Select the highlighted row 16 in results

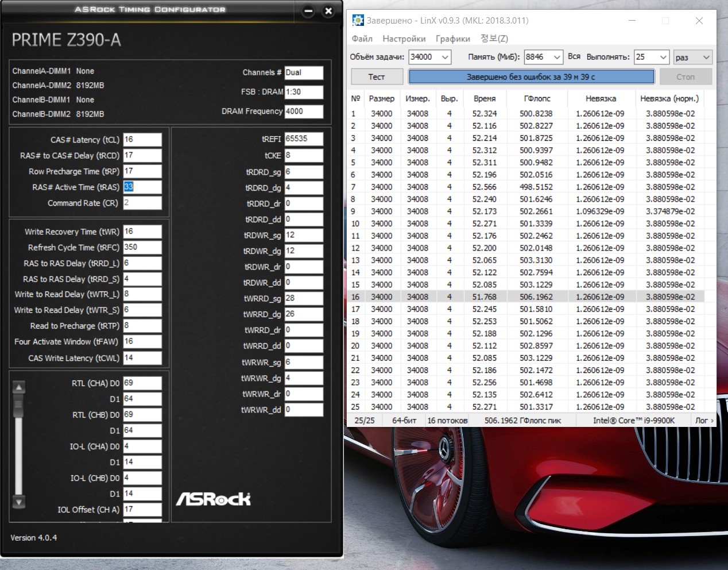pos(526,297)
